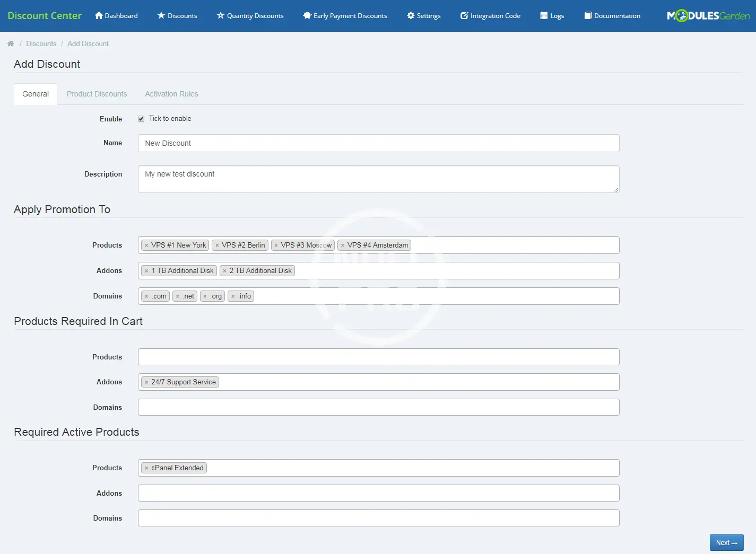Image resolution: width=756 pixels, height=554 pixels.
Task: Click the Dashboard house icon
Action: point(99,15)
